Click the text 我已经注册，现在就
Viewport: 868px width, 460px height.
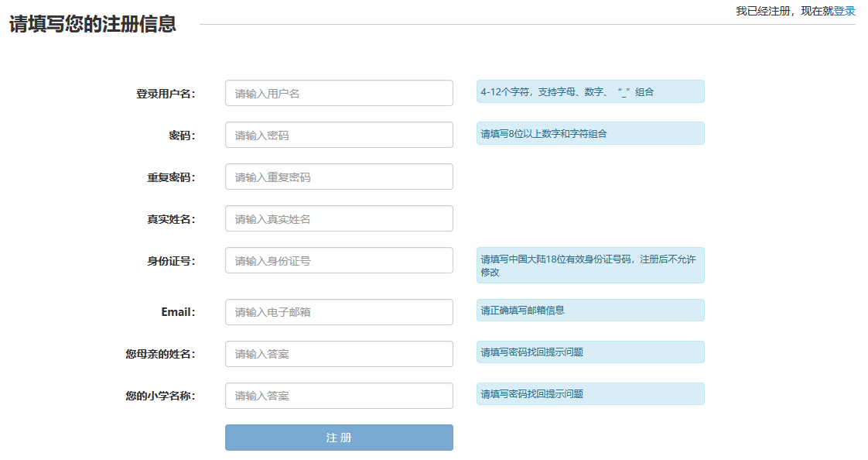coord(784,11)
